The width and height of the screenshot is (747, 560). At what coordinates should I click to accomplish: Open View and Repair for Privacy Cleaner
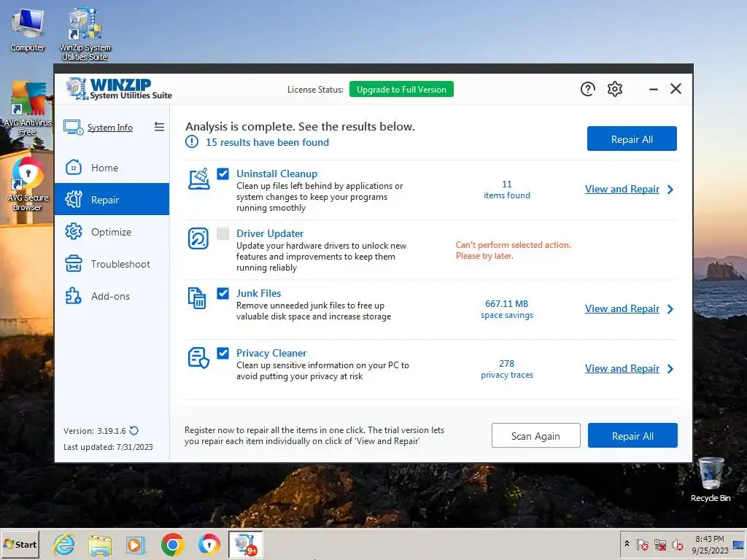pyautogui.click(x=622, y=368)
